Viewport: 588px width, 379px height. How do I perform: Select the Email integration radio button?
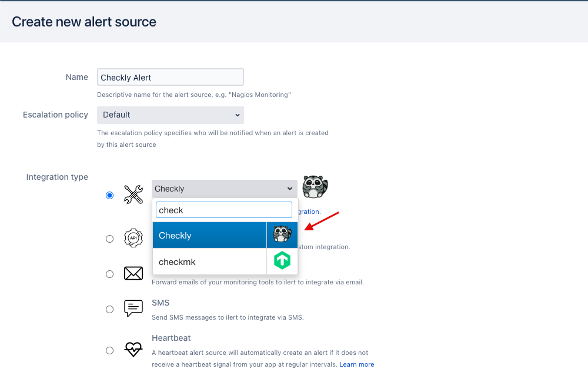point(109,274)
